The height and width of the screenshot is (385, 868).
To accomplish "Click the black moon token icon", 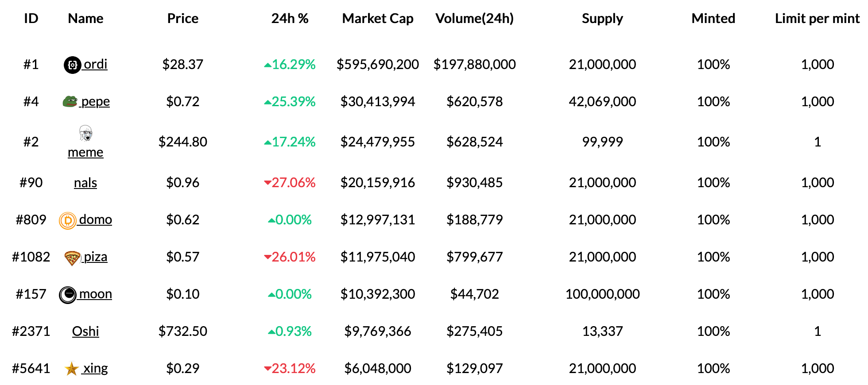I will point(68,295).
